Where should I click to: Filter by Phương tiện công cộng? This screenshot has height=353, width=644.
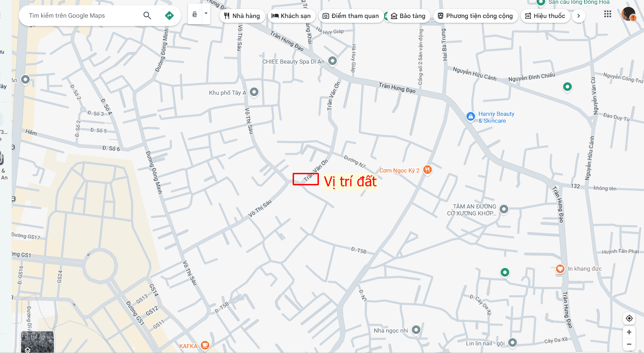point(475,16)
